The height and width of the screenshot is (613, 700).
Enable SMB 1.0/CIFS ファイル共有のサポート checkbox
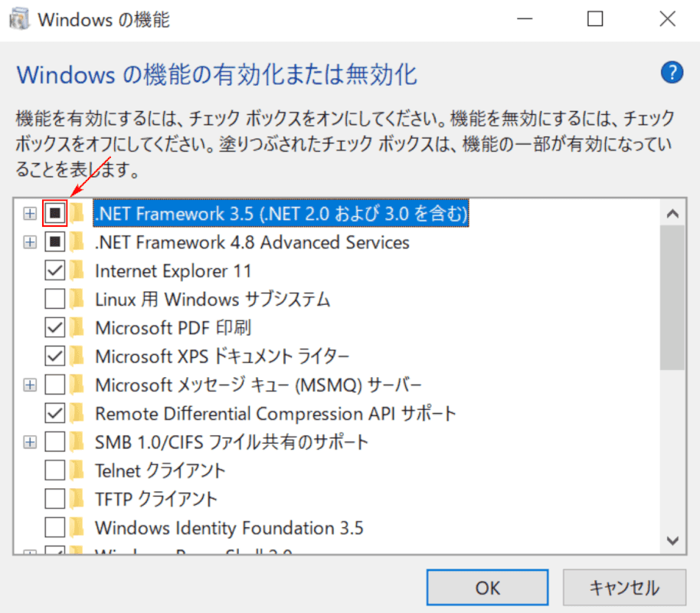click(x=55, y=442)
